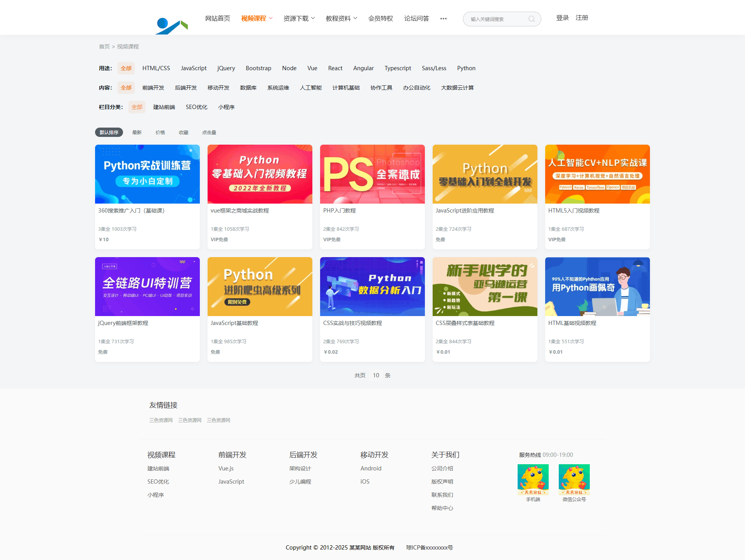
Task: Select the JavaScript purpose filter
Action: [x=193, y=68]
